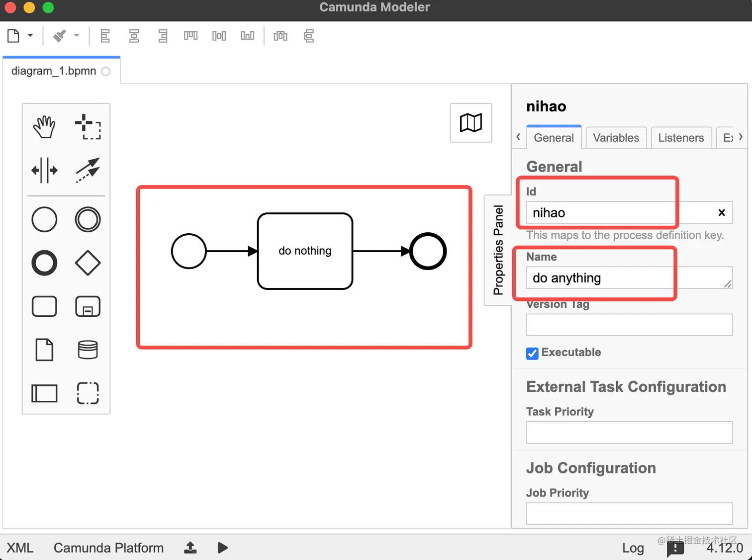Create a task from palette
752x560 pixels.
pos(44,306)
